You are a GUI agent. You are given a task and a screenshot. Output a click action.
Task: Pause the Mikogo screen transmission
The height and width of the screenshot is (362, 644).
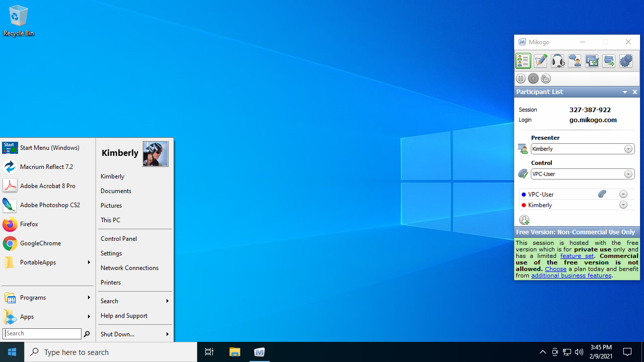tap(521, 78)
